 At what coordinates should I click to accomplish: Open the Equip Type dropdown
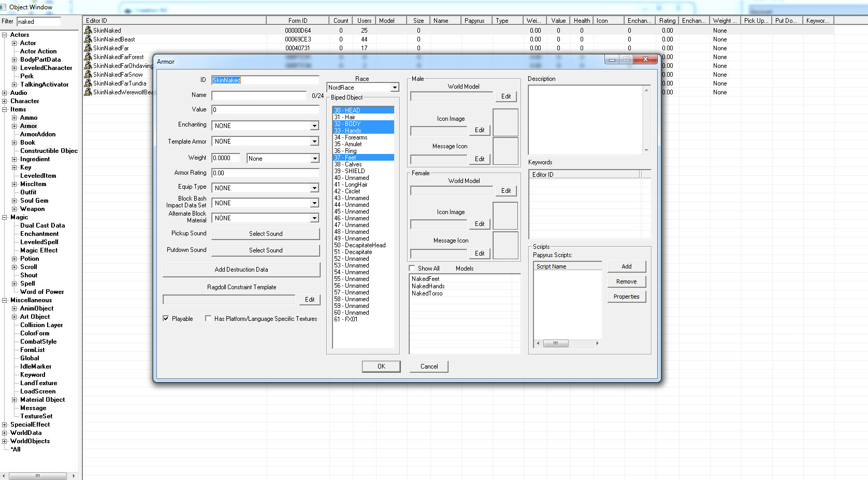[314, 188]
